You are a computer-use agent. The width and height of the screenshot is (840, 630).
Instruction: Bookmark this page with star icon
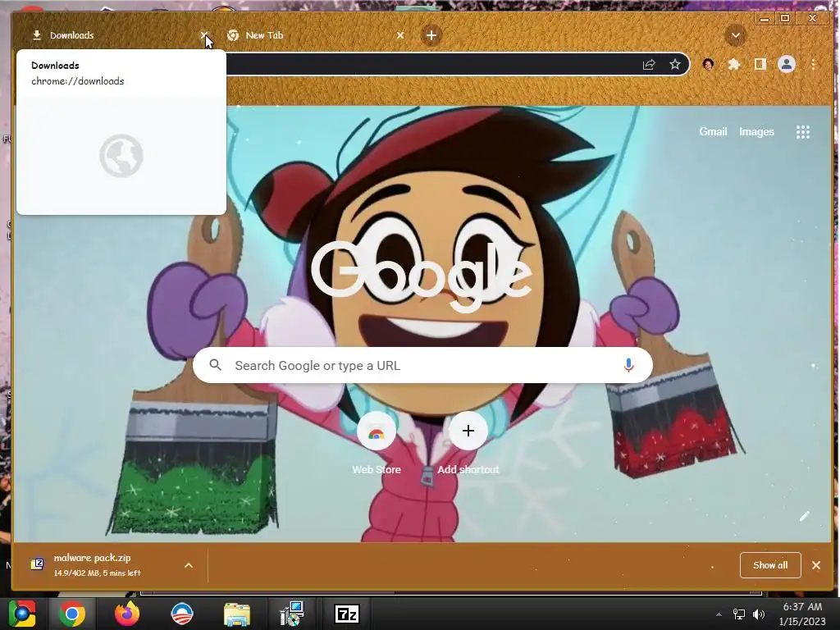675,64
